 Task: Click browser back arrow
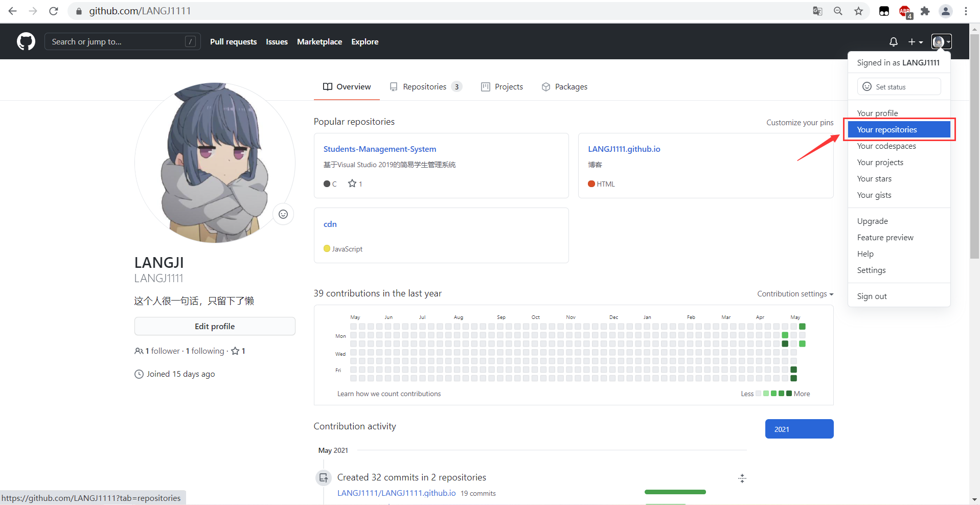coord(13,11)
